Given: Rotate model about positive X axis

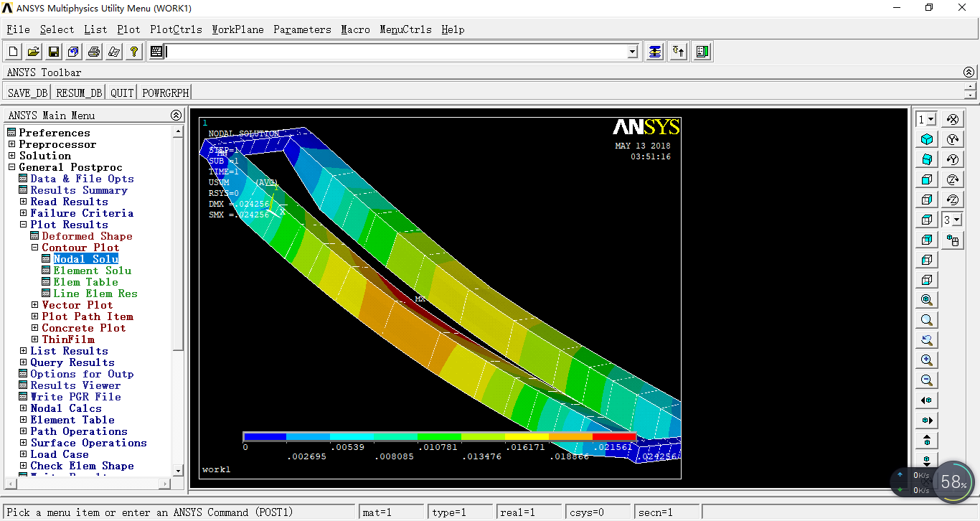Looking at the screenshot, I should (x=953, y=119).
